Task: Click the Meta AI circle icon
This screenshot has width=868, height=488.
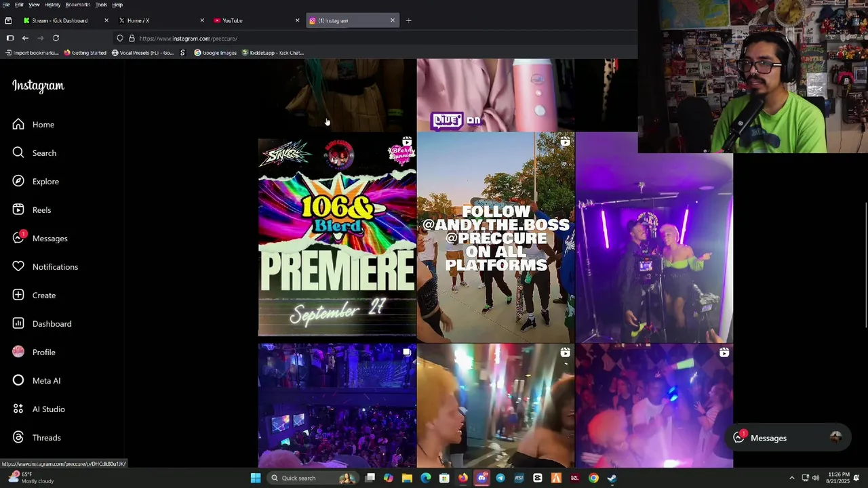Action: pyautogui.click(x=18, y=380)
